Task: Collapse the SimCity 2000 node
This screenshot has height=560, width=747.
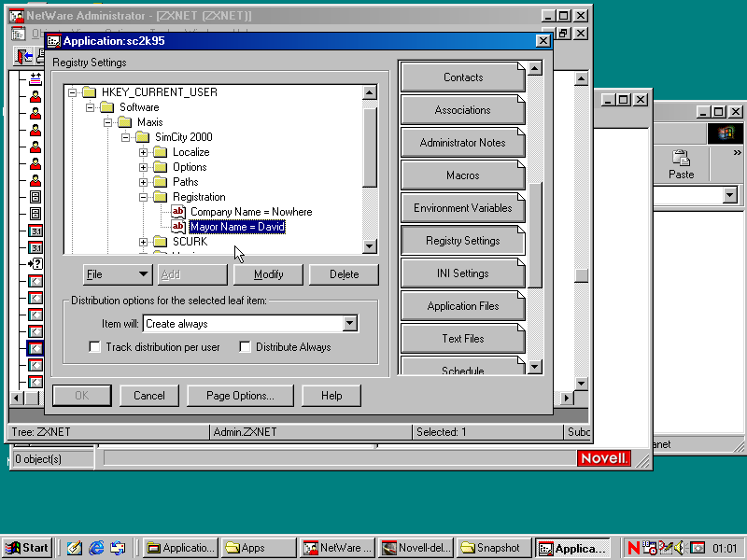Action: (x=125, y=137)
